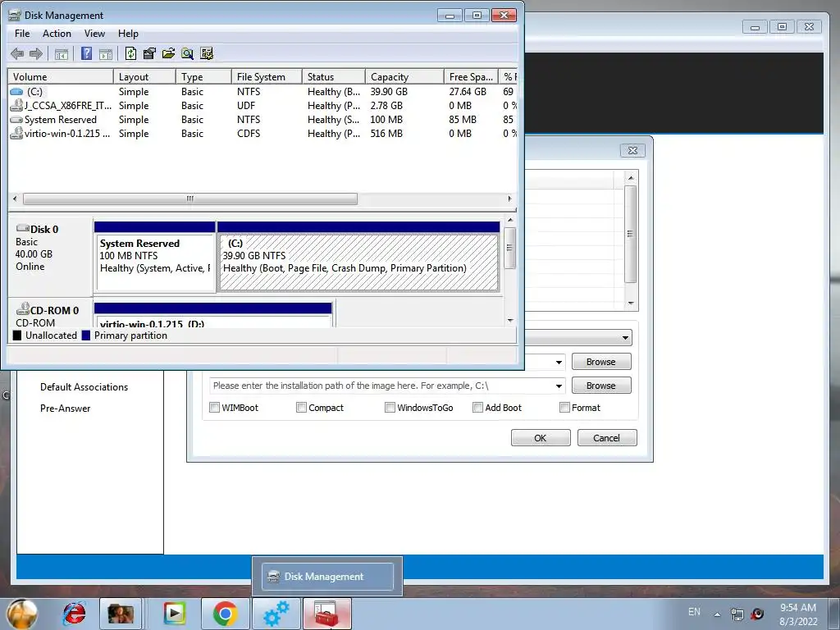Screen dimensions: 840x630
Task: Open the Windows Start orb
Action: 22,614
